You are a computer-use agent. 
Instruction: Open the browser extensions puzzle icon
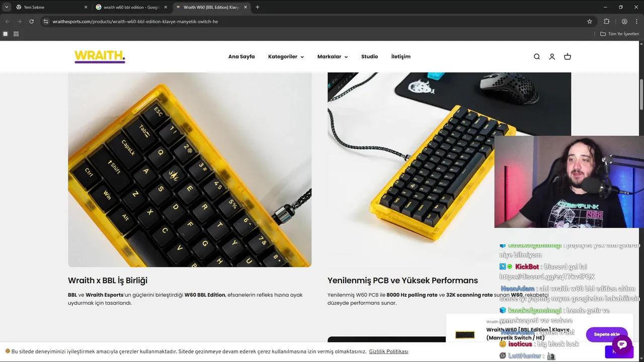(606, 22)
